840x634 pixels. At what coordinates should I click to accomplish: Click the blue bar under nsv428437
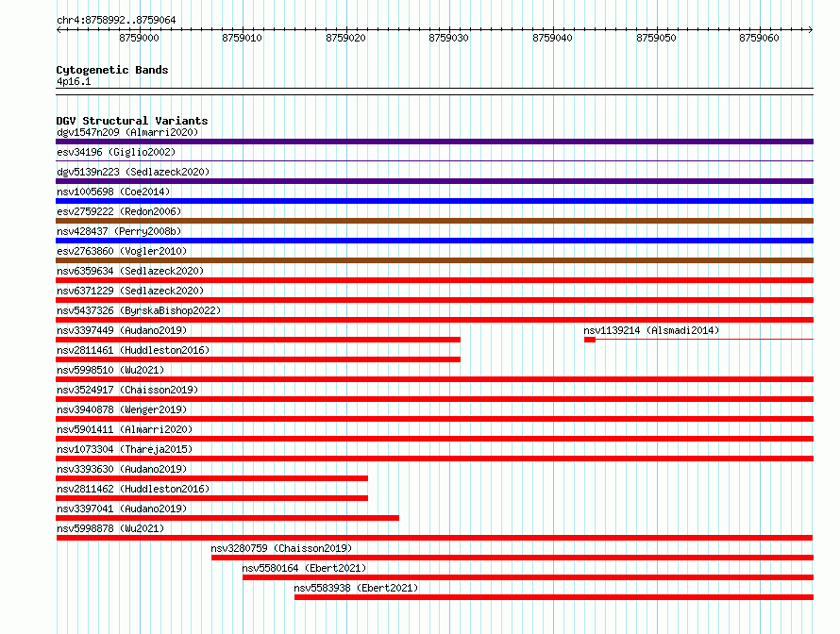click(434, 241)
